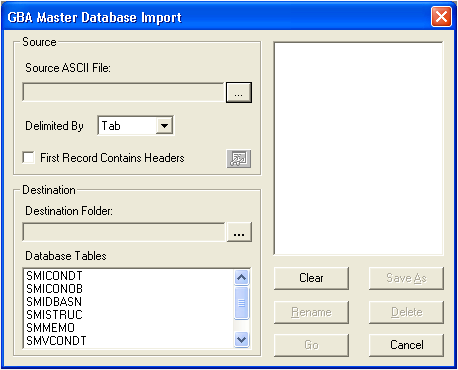Click the Database Tables scroll-down arrow

point(241,340)
